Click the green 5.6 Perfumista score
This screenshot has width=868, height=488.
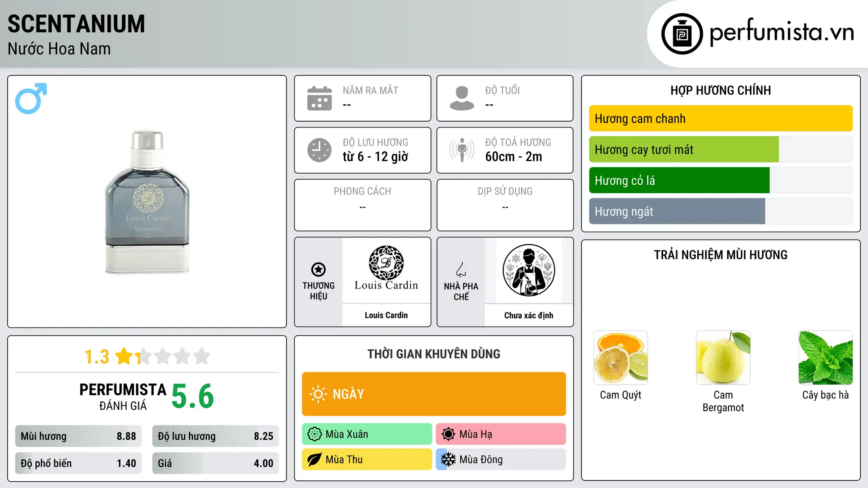(192, 396)
